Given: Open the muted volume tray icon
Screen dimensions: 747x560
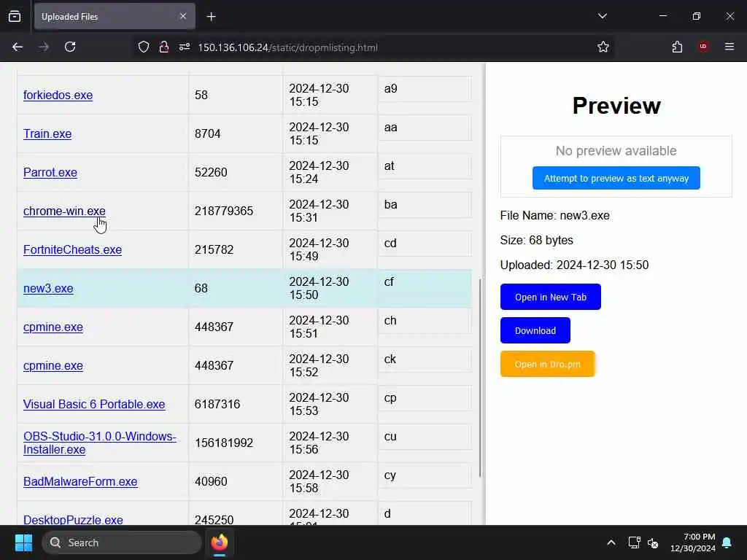Looking at the screenshot, I should click(653, 542).
